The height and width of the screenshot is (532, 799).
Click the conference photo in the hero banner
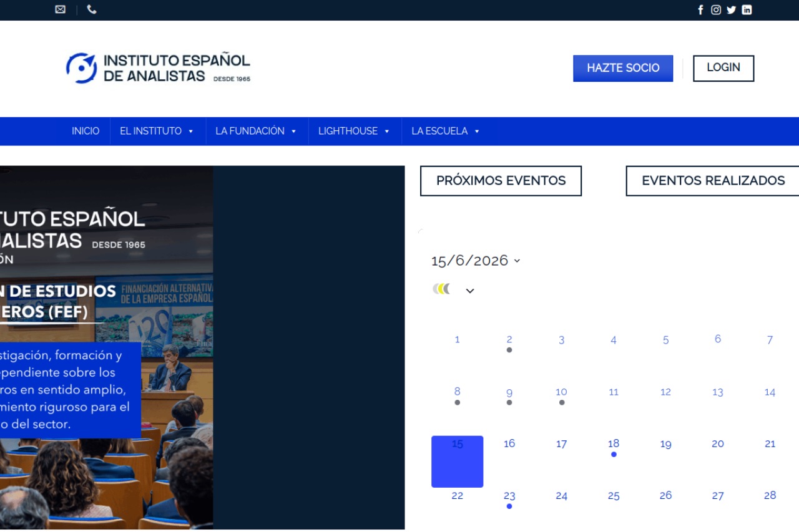pyautogui.click(x=107, y=347)
